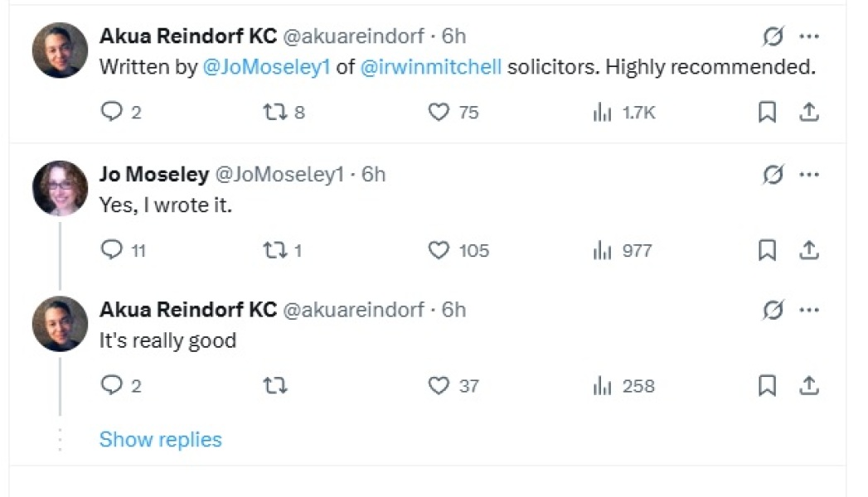Open more options menu on Jo Moseley's tweet
The width and height of the screenshot is (868, 497).
(808, 174)
